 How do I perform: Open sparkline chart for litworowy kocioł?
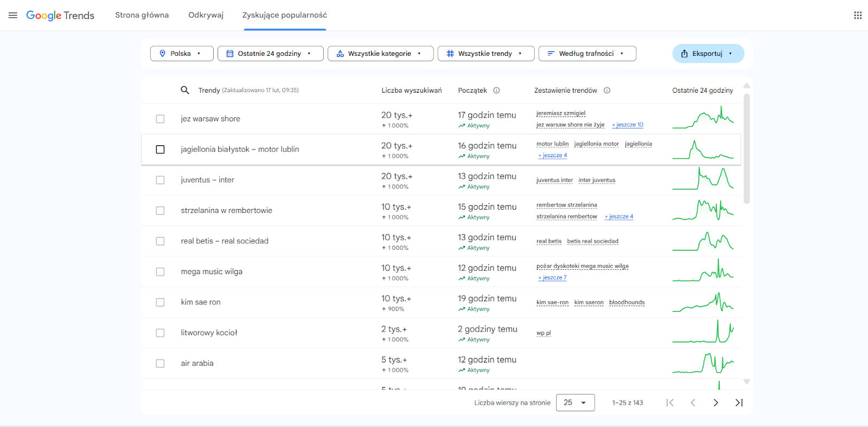[703, 332]
